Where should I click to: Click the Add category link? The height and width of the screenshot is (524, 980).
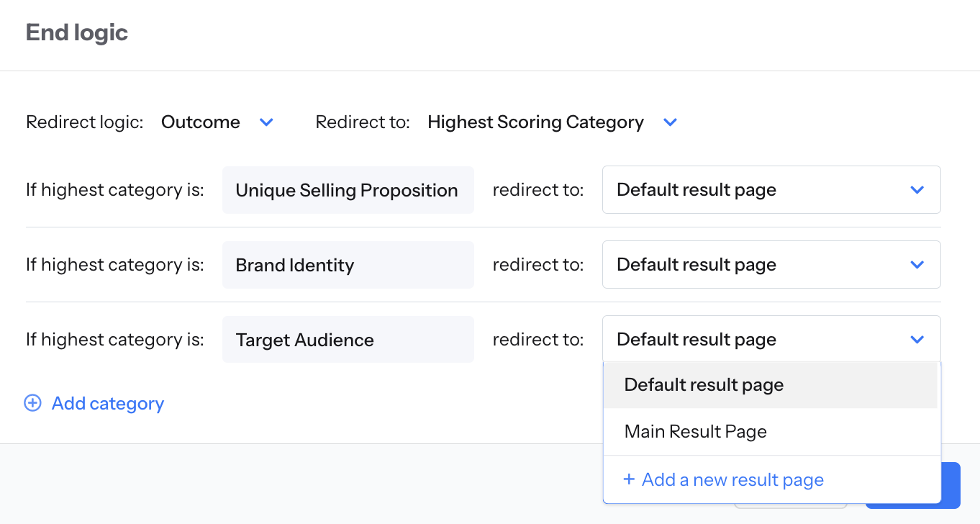pyautogui.click(x=108, y=404)
